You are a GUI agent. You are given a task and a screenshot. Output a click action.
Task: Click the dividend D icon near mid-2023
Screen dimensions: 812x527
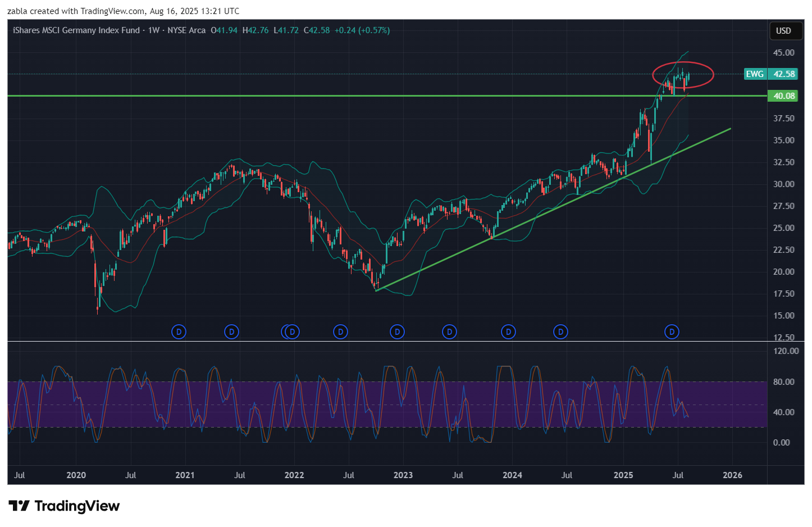tap(449, 332)
